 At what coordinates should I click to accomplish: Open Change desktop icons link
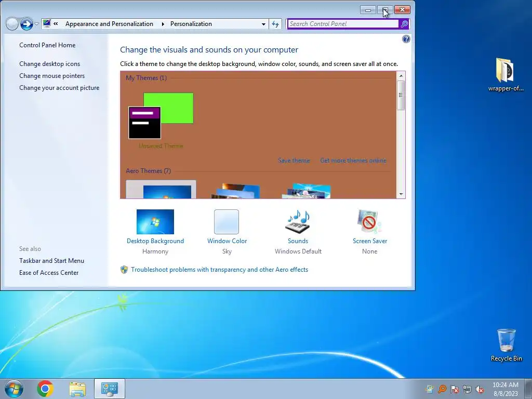49,64
